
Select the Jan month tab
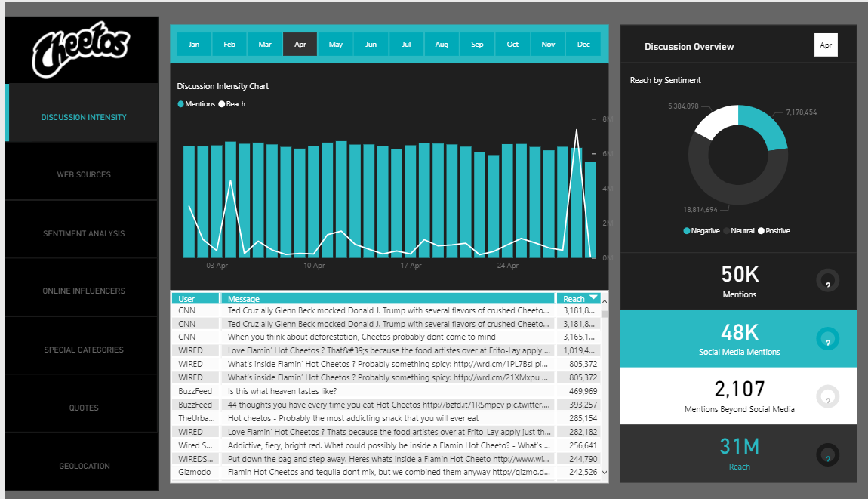pos(194,45)
